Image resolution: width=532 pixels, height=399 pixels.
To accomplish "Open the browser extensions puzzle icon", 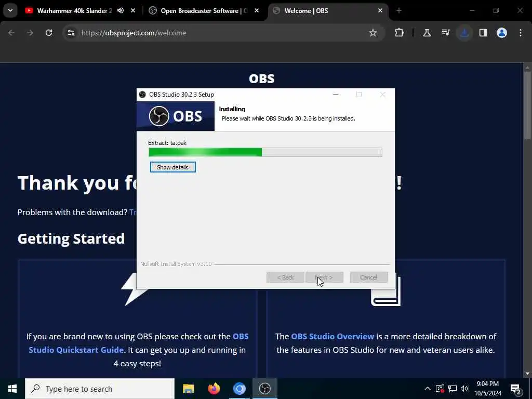I will point(400,33).
